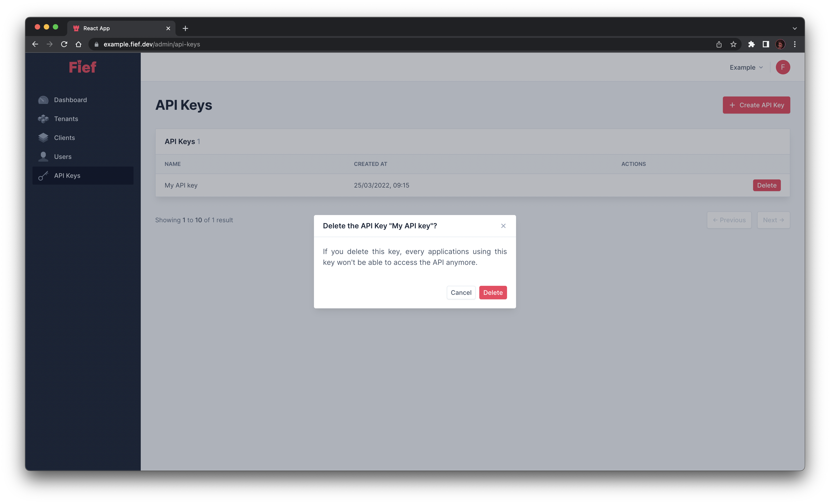830x504 pixels.
Task: Click the API Keys navigation icon
Action: tap(44, 175)
